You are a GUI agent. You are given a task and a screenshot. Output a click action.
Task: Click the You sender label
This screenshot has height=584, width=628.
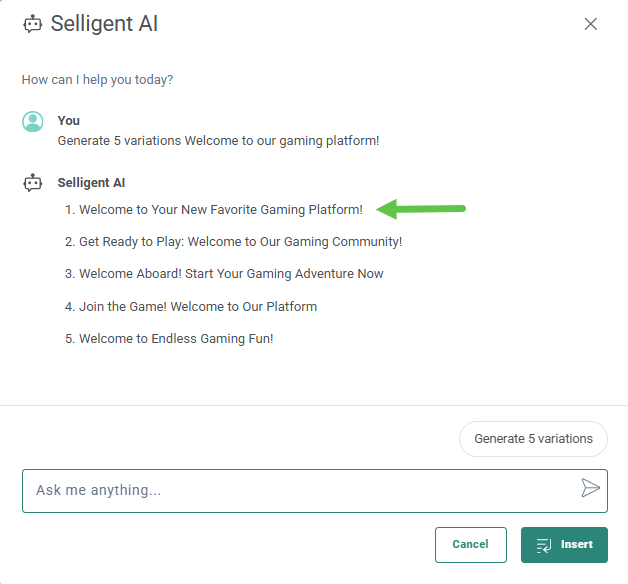69,121
